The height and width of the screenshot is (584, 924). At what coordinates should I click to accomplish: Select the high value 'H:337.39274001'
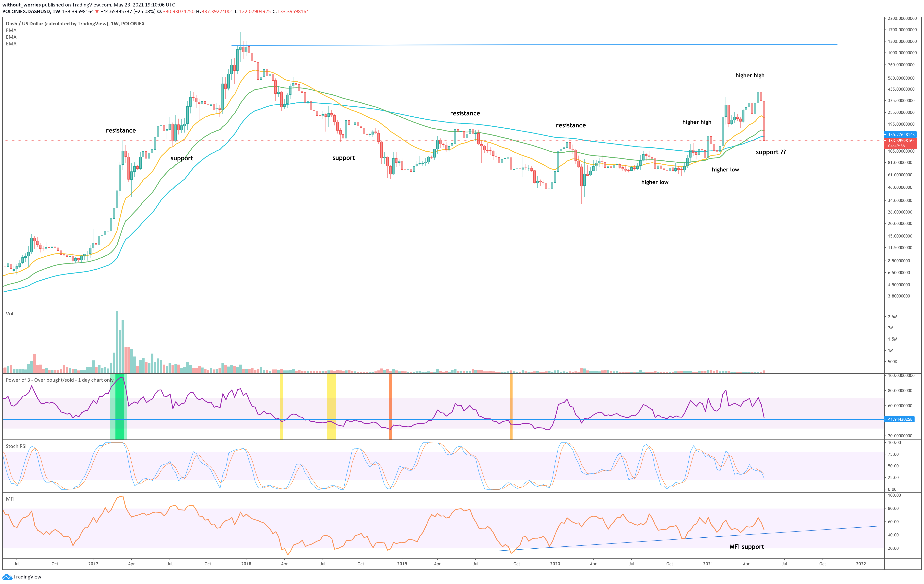click(215, 12)
